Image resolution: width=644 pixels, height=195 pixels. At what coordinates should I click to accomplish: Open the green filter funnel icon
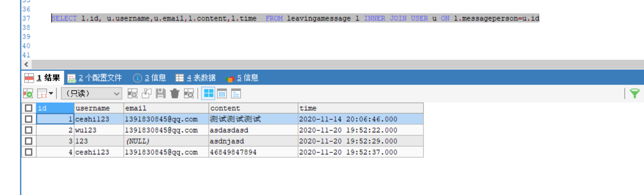point(634,93)
